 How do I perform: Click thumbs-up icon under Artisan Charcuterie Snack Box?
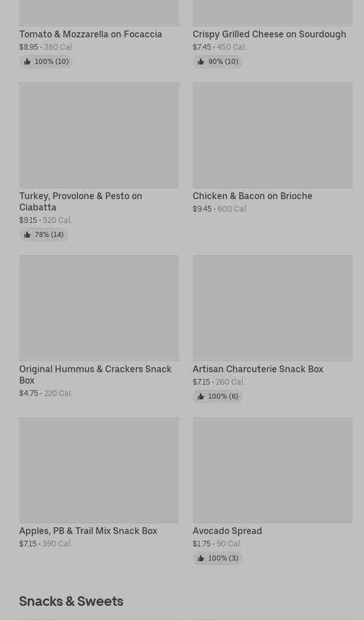(x=201, y=397)
